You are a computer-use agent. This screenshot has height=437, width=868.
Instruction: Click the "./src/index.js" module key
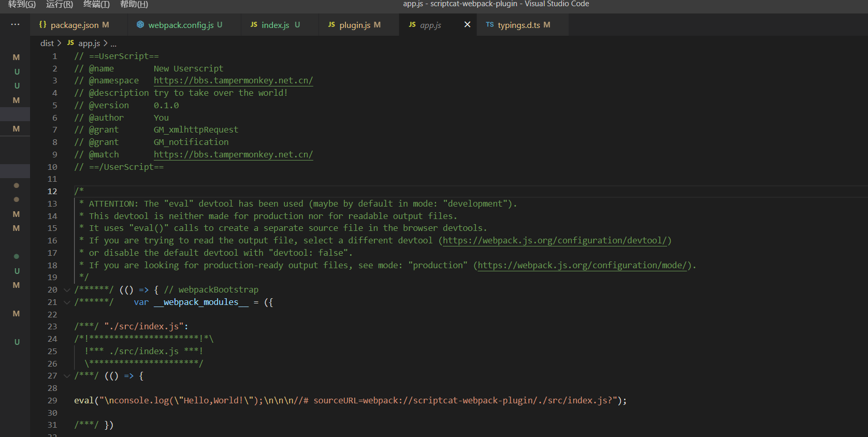144,327
